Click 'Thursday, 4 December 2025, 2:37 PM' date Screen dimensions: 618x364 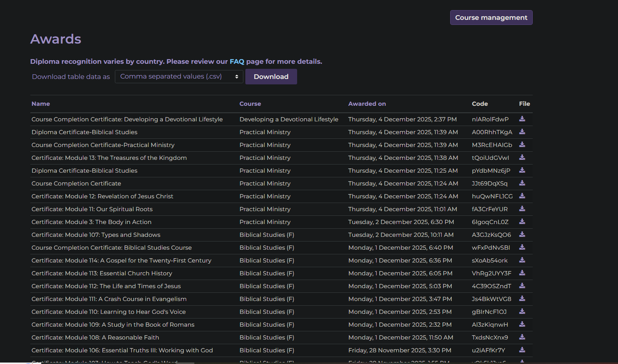(402, 119)
